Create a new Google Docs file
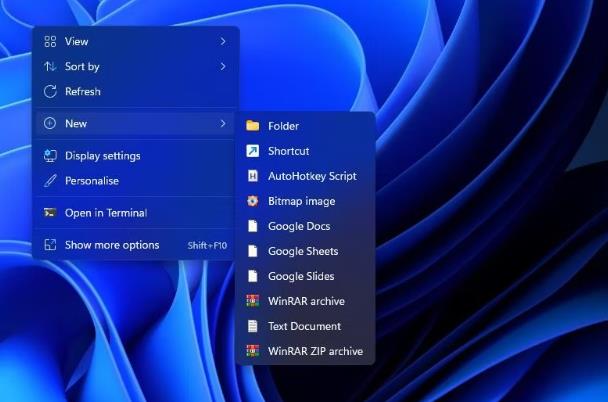The image size is (608, 402). 305,226
